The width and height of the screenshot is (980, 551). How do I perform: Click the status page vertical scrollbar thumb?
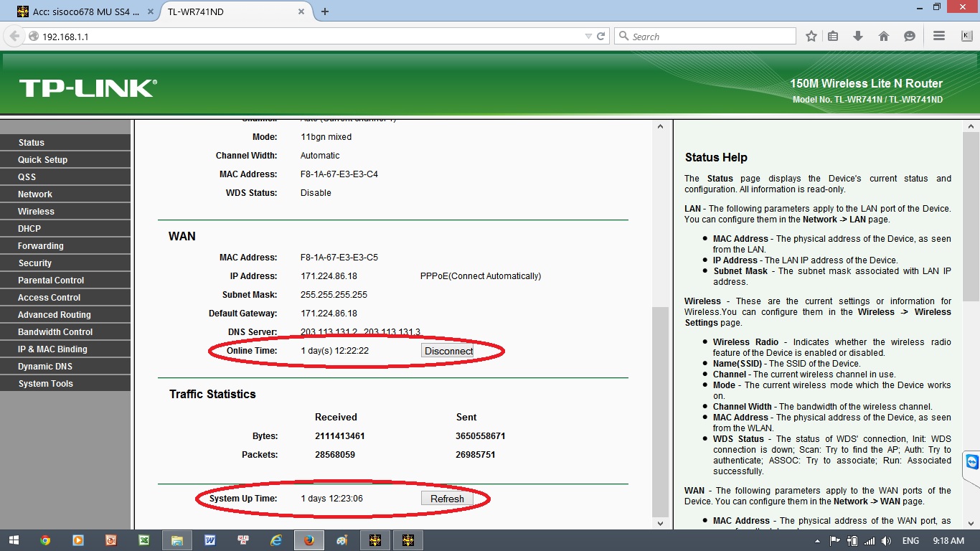660,411
